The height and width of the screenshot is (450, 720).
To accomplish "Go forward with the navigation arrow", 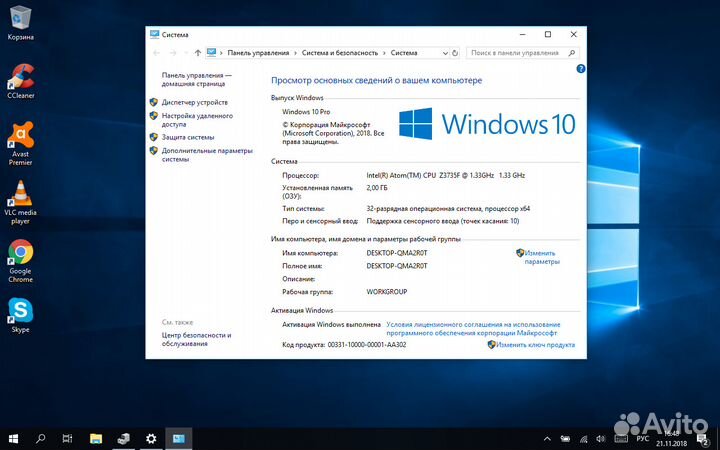I will point(173,53).
